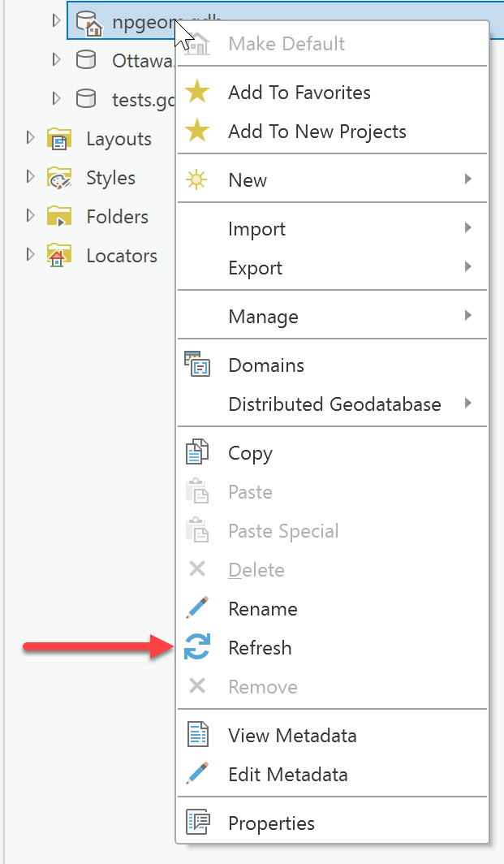Expand the Layouts tree node

tap(31, 139)
